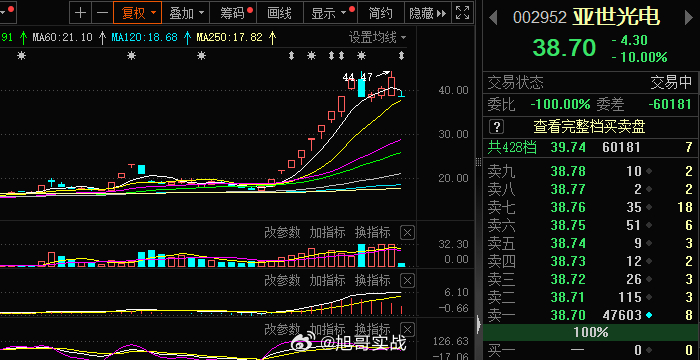The height and width of the screenshot is (360, 700).
Task: Click the up arrow after MA250 value
Action: click(272, 38)
